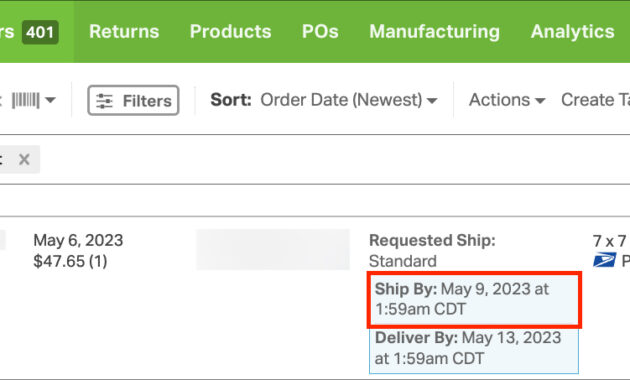Click the 401 orders count badge
The height and width of the screenshot is (380, 630).
pos(40,32)
